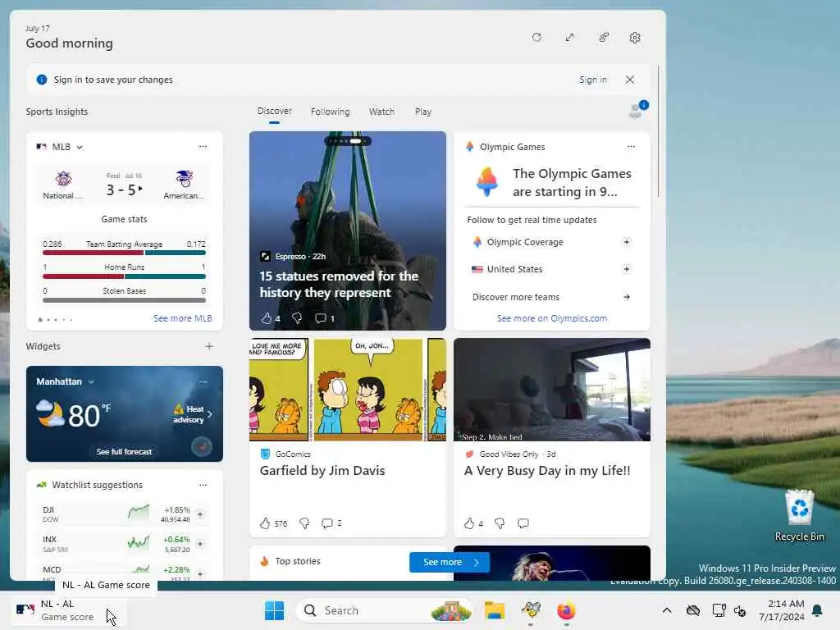The width and height of the screenshot is (840, 630).
Task: Dismiss the sign-in notification banner
Action: point(630,80)
